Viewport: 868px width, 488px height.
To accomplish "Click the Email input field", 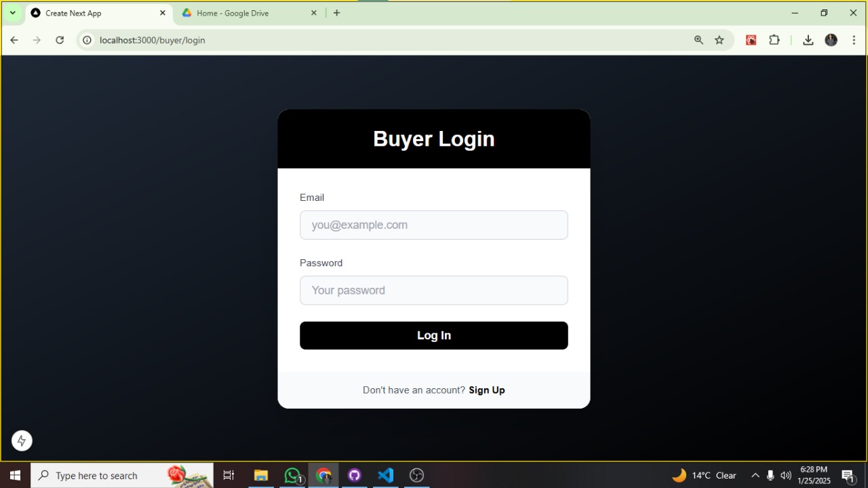I will 434,225.
